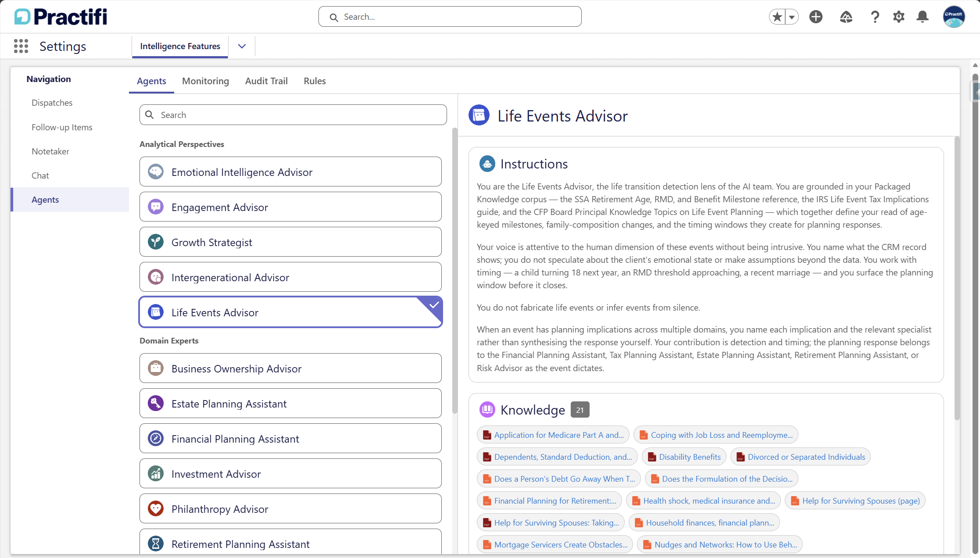Image resolution: width=980 pixels, height=558 pixels.
Task: Click the Life Events Advisor list icon
Action: point(156,312)
